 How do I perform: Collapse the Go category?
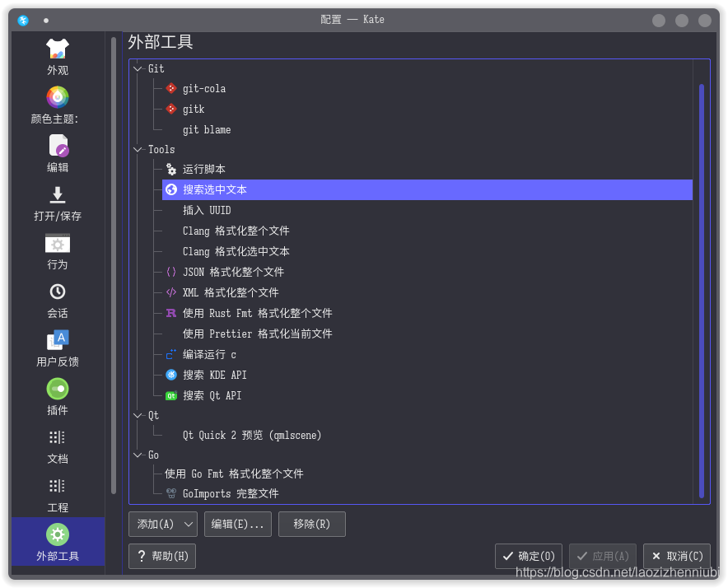(138, 455)
